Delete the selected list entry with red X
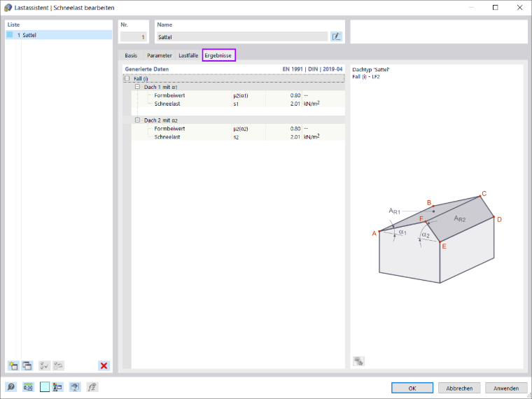This screenshot has width=532, height=399. click(x=104, y=365)
